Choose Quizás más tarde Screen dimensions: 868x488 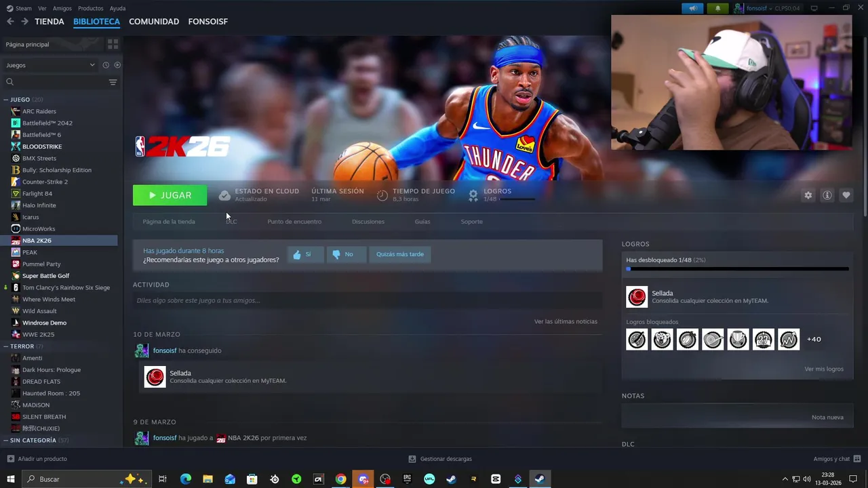click(x=400, y=254)
